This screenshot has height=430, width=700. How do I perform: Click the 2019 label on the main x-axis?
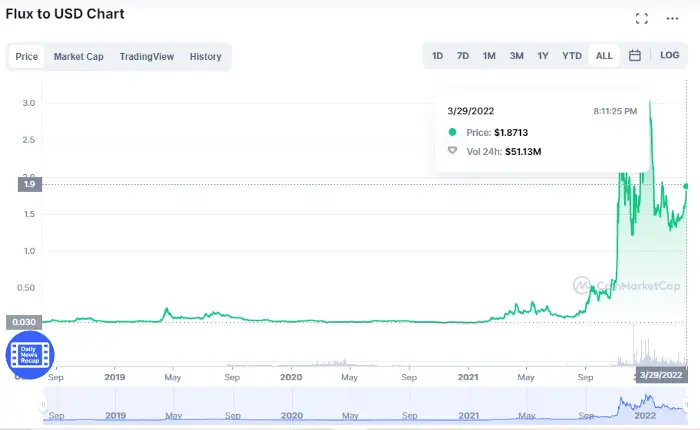115,377
